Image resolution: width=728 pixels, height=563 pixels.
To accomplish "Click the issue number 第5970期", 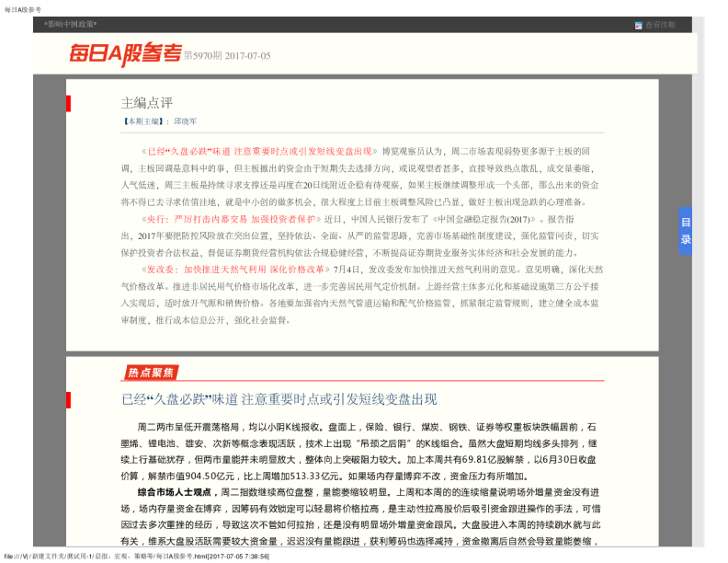I will pos(202,56).
